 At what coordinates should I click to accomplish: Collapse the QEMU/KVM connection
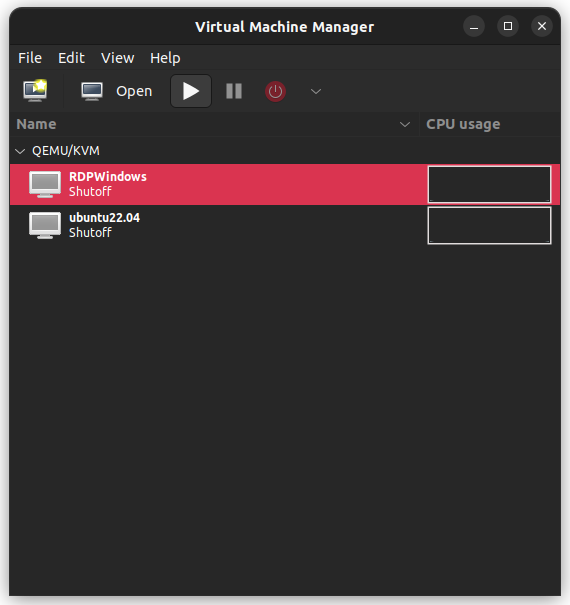(20, 151)
